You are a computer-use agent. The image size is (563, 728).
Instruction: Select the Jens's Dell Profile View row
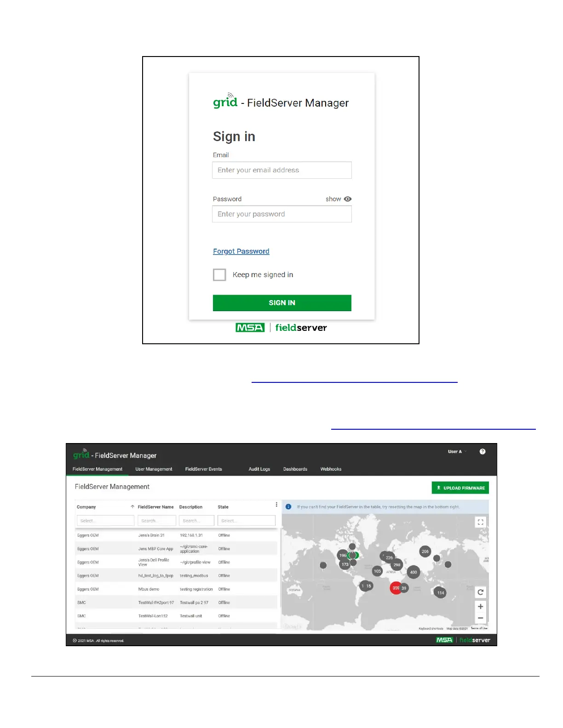click(x=177, y=562)
